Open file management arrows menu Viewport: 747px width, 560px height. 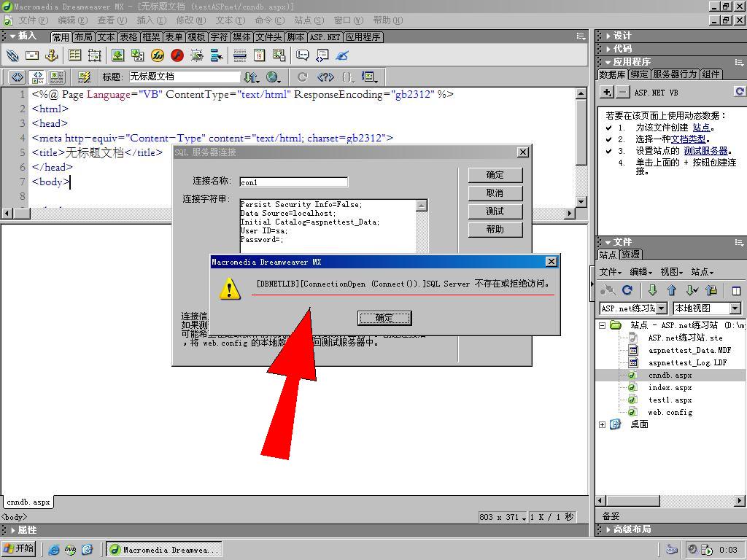pyautogui.click(x=251, y=77)
